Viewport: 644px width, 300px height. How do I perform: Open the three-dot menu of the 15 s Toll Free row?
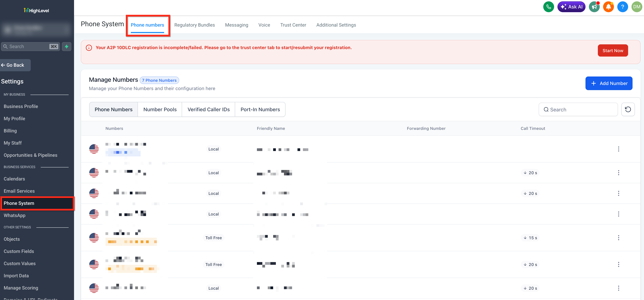618,238
